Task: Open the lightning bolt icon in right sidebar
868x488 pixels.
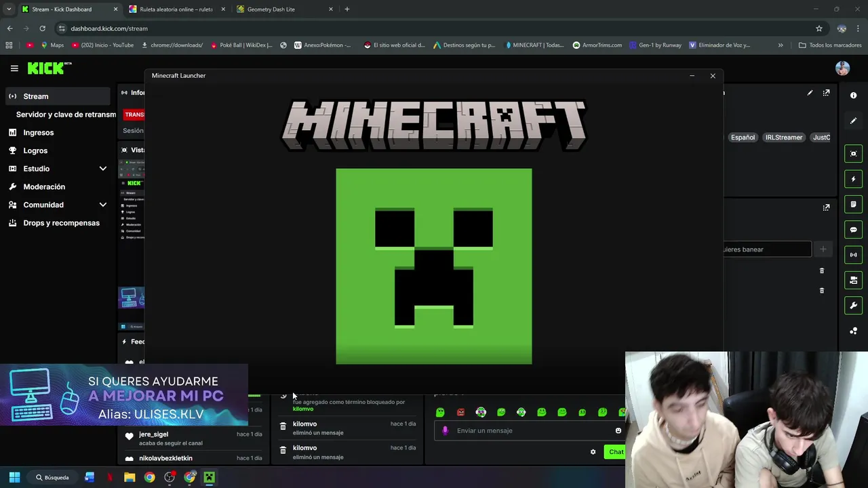Action: (853, 179)
